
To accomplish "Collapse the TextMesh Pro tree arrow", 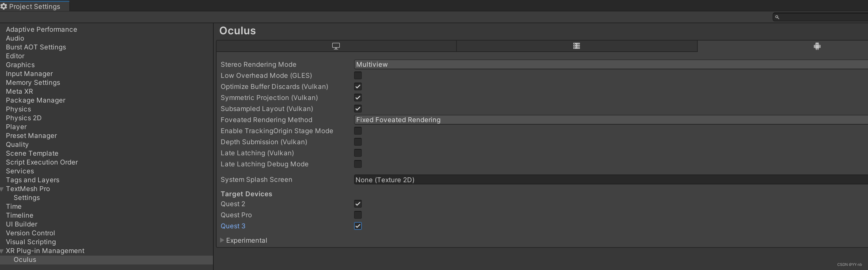I will point(2,189).
